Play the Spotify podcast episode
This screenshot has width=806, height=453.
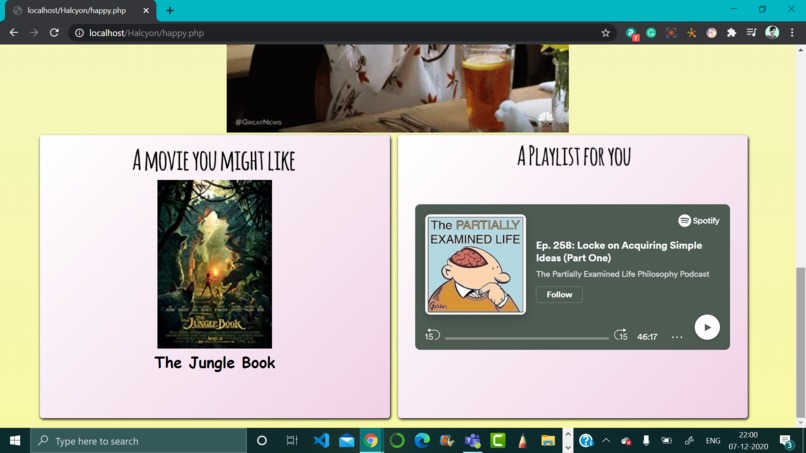pos(707,327)
